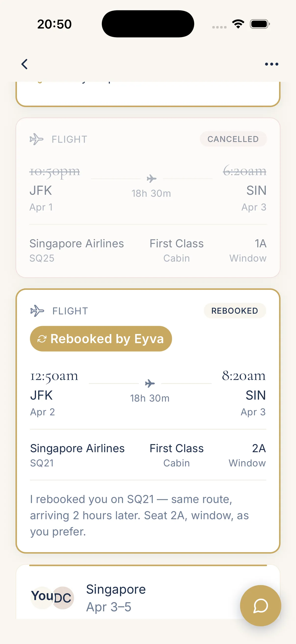Tap the CANCELLED status pill
Screen dimensions: 296x644
click(233, 139)
